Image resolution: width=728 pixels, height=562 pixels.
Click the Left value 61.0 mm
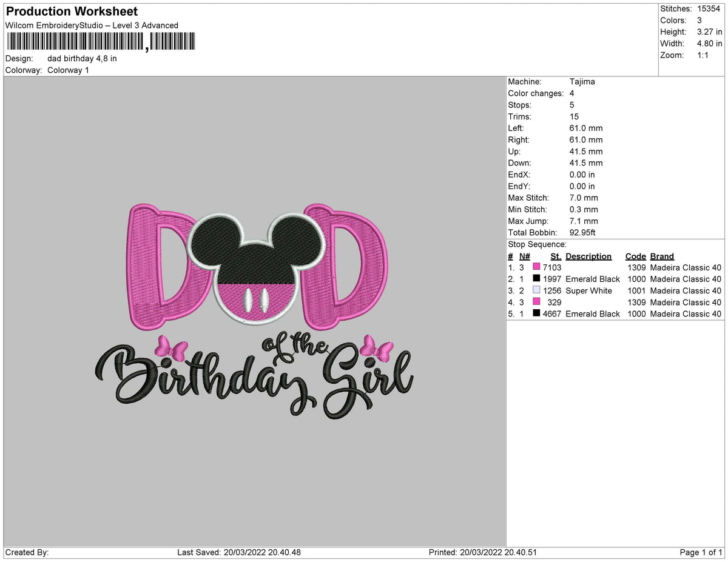point(586,128)
